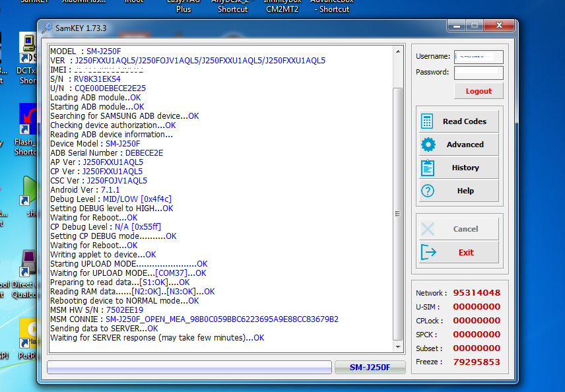Click serial number RV8K31EKS4
The width and height of the screenshot is (565, 392).
(97, 79)
